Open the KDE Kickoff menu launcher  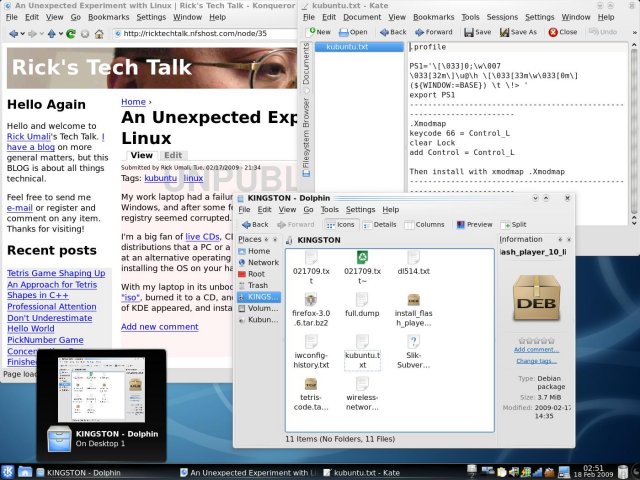tap(8, 472)
